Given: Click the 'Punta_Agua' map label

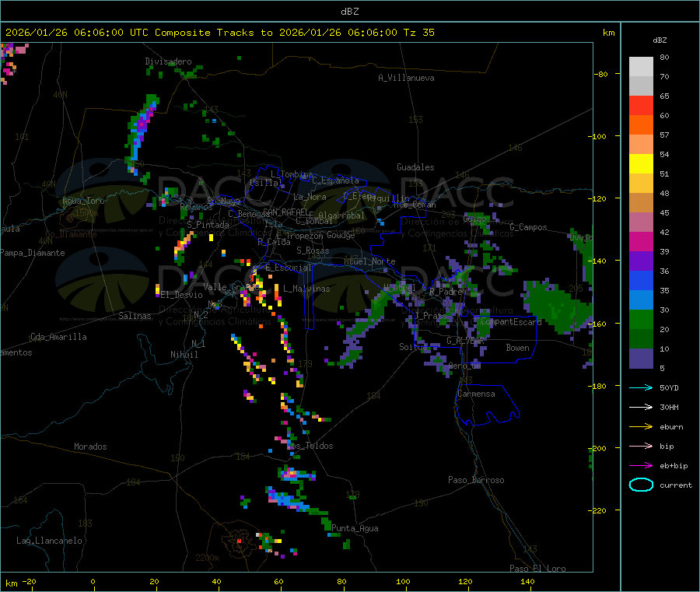Looking at the screenshot, I should tap(355, 528).
